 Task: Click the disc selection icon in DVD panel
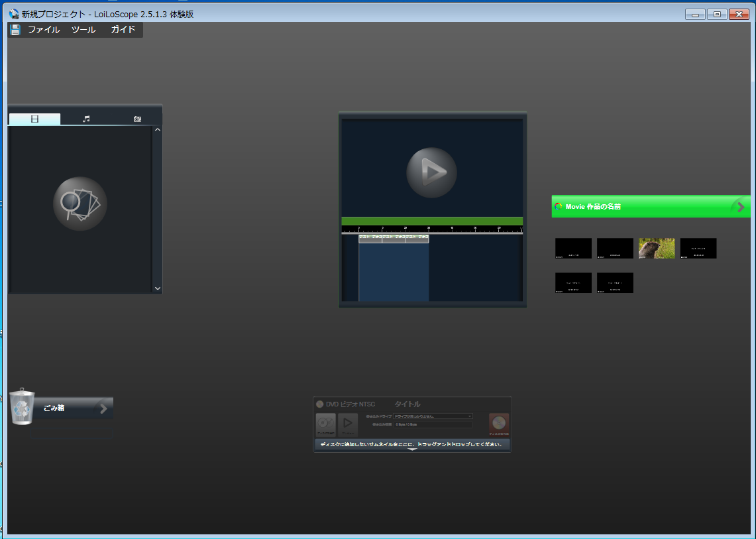[x=325, y=424]
